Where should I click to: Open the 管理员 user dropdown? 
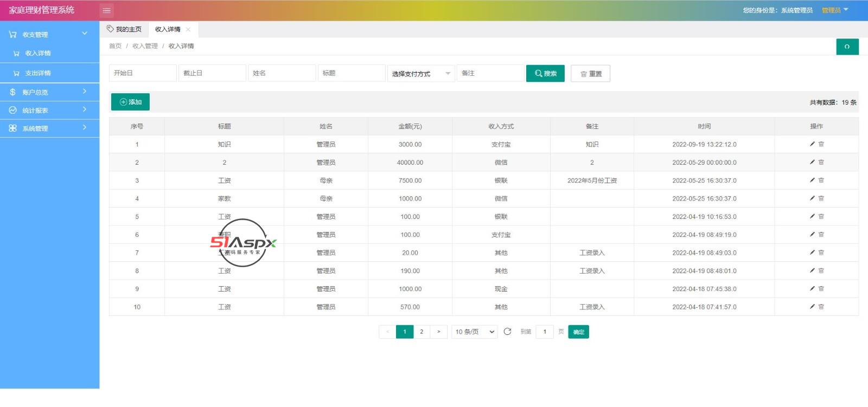(x=834, y=10)
